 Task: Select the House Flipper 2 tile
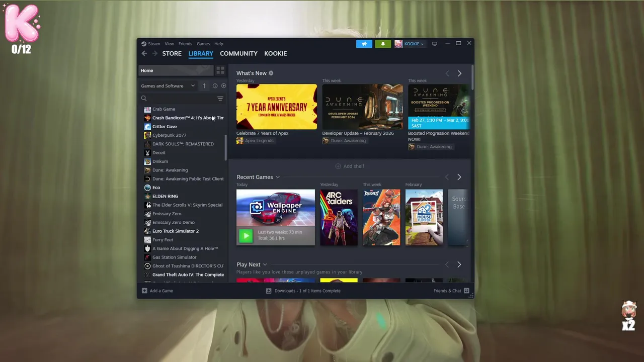[x=424, y=217]
